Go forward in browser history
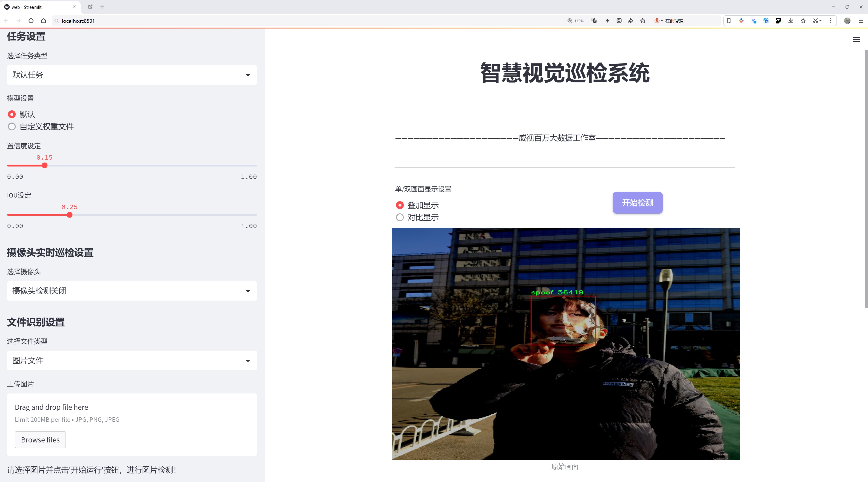This screenshot has width=868, height=482. pos(19,20)
